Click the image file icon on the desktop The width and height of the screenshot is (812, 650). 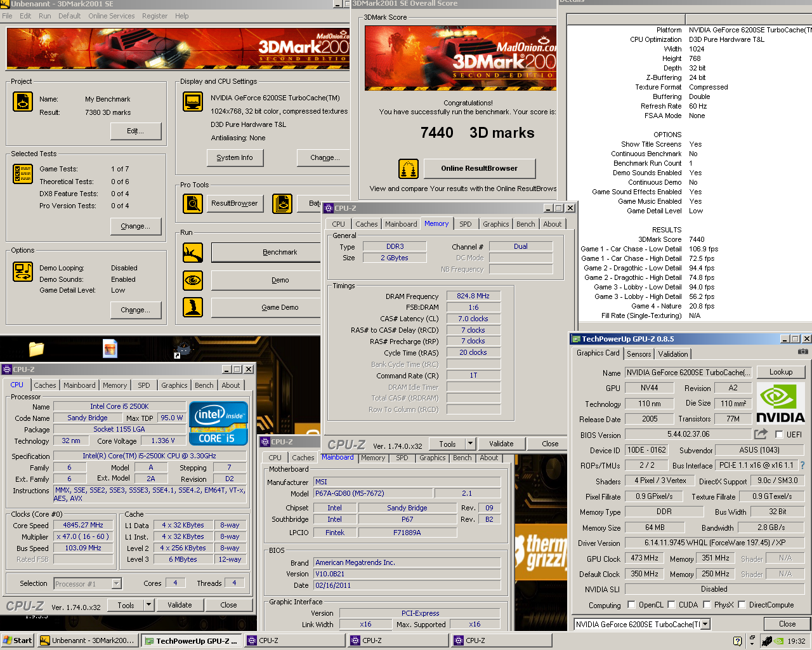click(x=110, y=348)
